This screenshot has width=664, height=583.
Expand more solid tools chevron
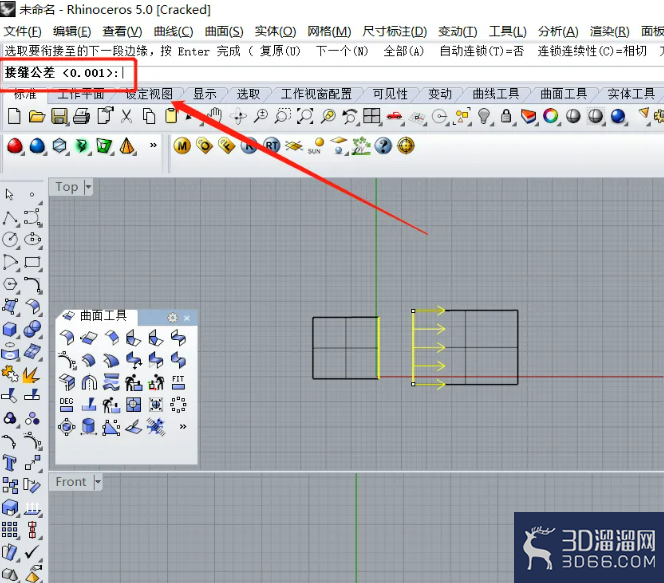(x=153, y=145)
